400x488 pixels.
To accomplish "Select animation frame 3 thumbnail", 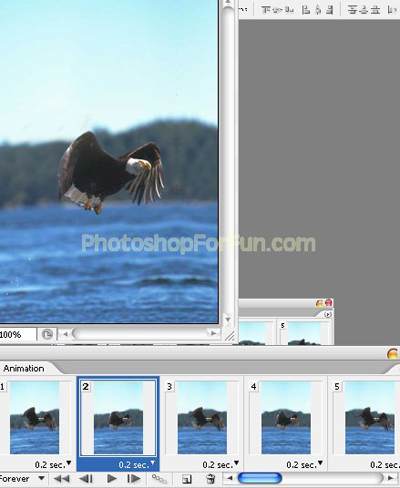I will (202, 418).
